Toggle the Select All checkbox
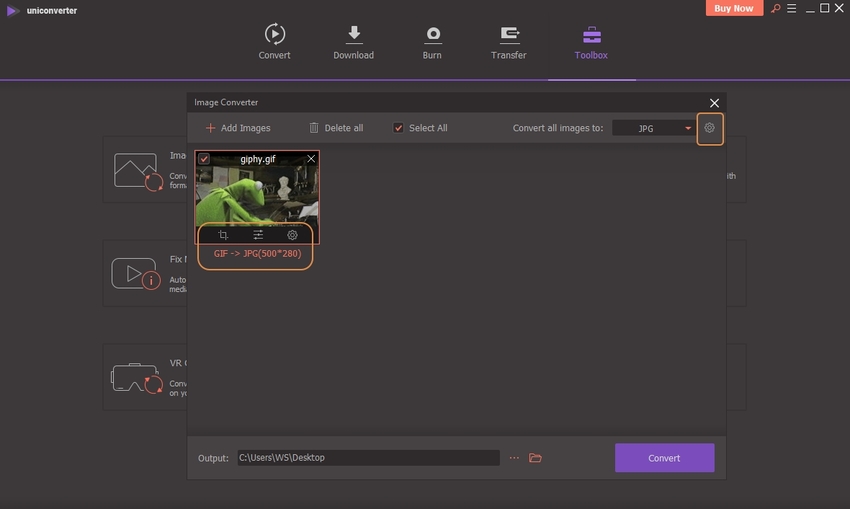The height and width of the screenshot is (509, 850). click(398, 128)
